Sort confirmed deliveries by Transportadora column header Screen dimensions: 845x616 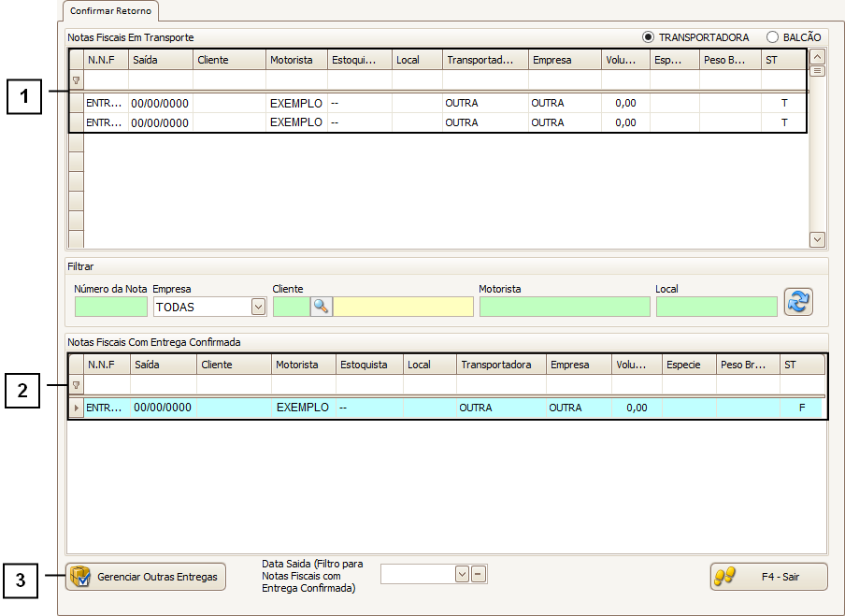coord(501,365)
